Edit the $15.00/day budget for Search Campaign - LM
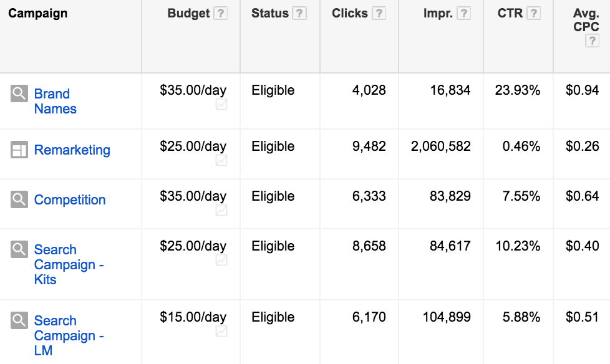 (193, 317)
